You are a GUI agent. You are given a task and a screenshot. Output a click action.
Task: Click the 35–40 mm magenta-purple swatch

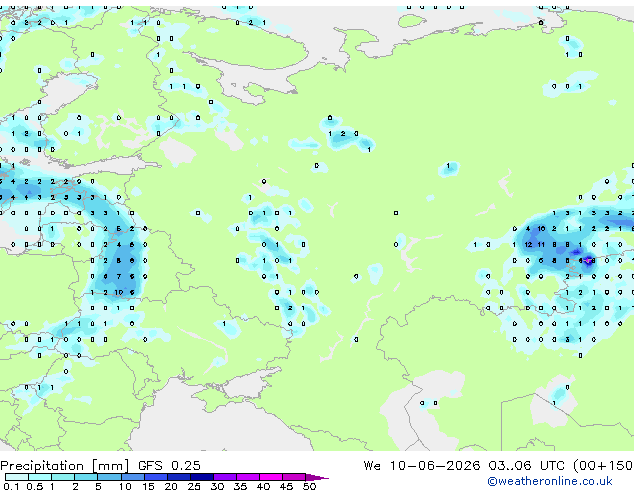tap(248, 477)
